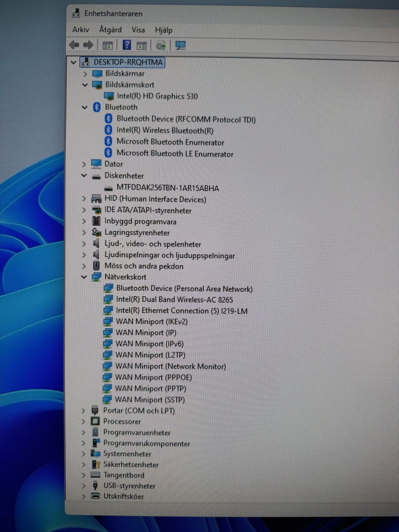Select the DESKTOP-RRQHTMA computer name

(x=128, y=62)
